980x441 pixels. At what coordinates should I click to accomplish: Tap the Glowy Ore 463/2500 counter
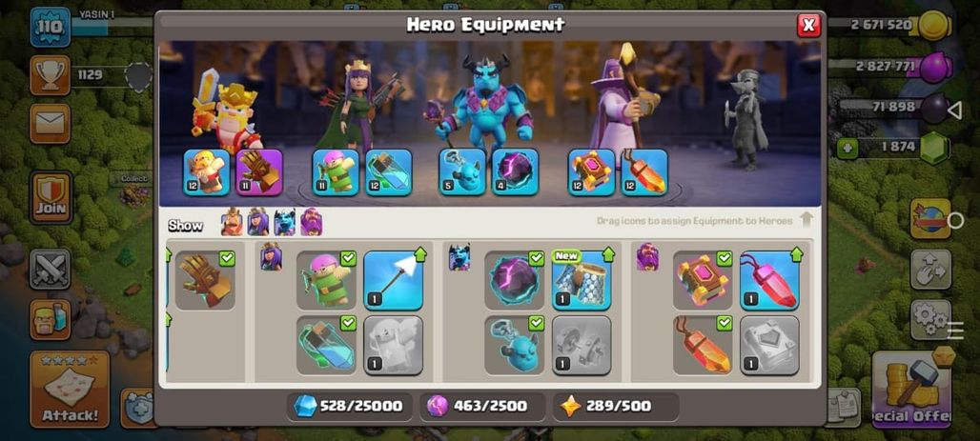482,406
